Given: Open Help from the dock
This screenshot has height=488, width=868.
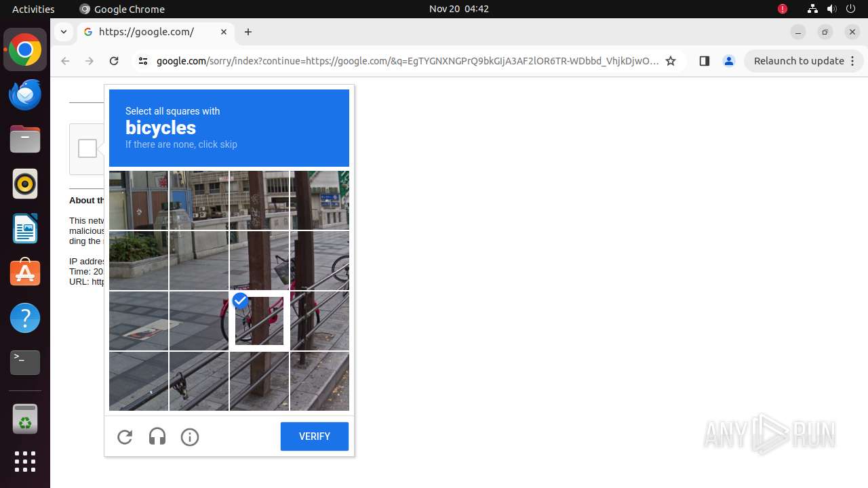Looking at the screenshot, I should coord(25,318).
